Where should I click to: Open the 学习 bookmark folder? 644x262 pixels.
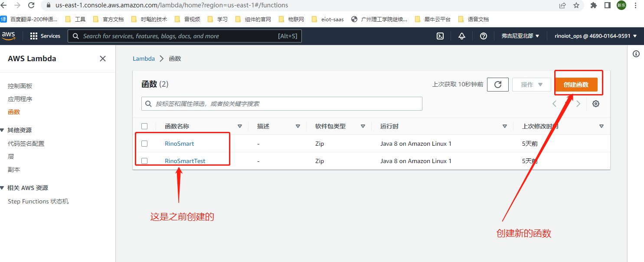point(217,19)
